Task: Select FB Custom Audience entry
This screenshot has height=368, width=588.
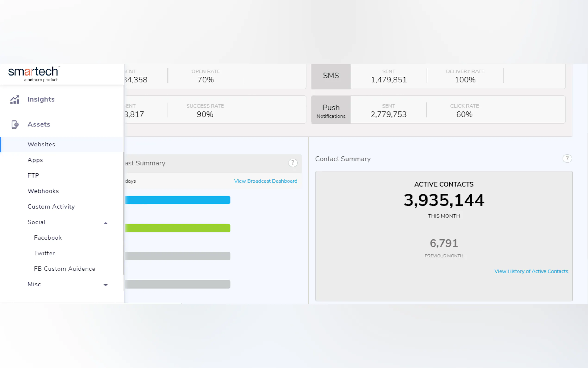Action: click(x=65, y=269)
